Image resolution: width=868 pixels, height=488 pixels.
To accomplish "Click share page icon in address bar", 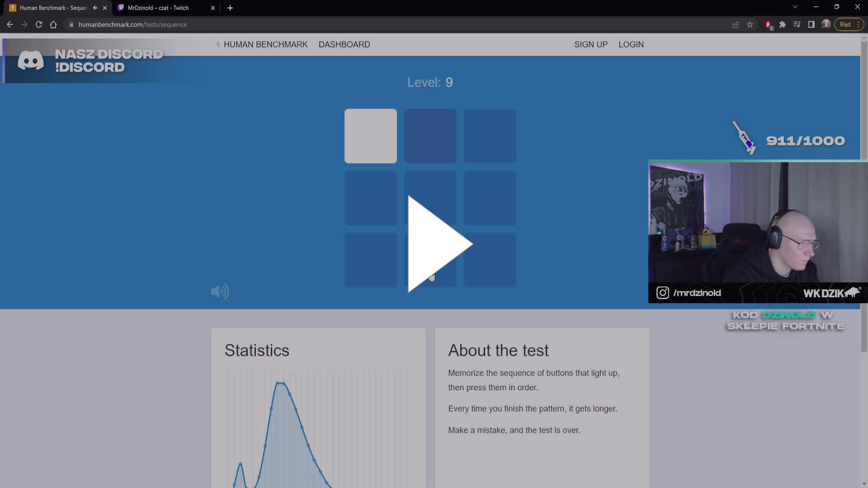I will tap(736, 24).
